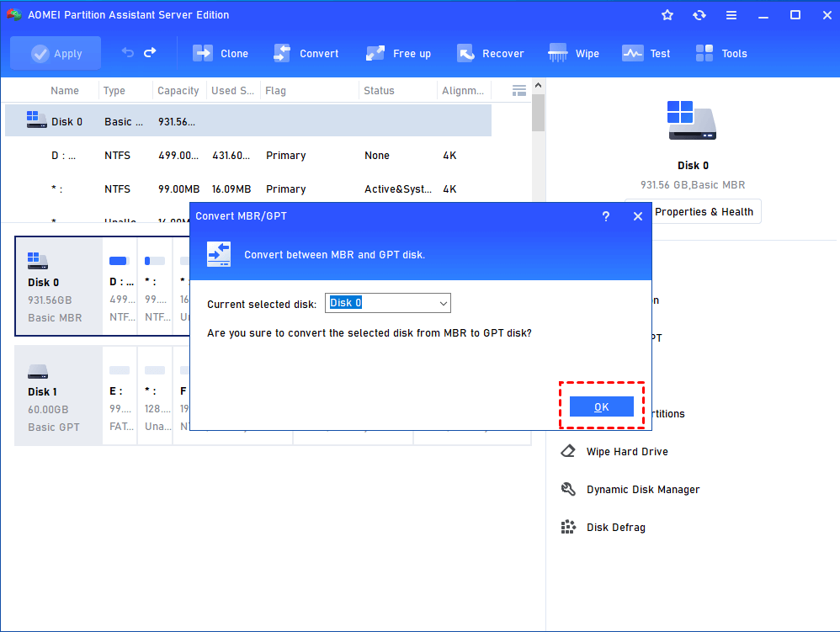Click the Dynamic Disk Manager wrench icon
The height and width of the screenshot is (632, 840).
point(568,489)
